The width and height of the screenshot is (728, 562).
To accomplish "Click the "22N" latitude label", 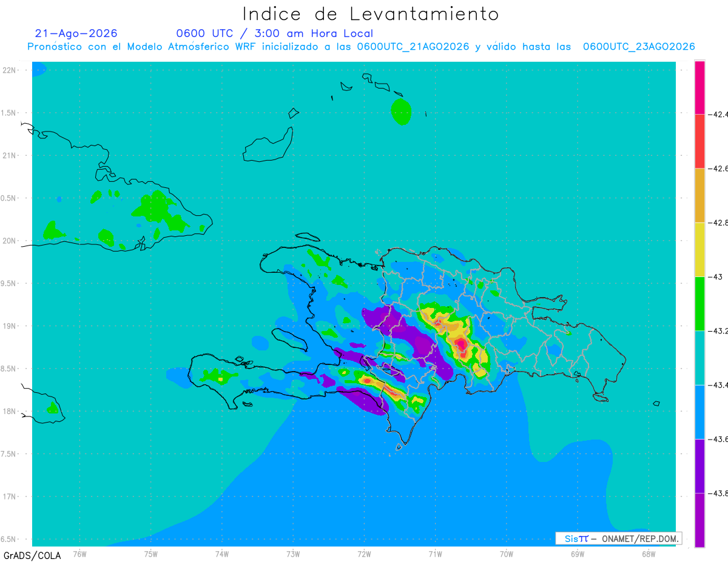I will (8, 70).
